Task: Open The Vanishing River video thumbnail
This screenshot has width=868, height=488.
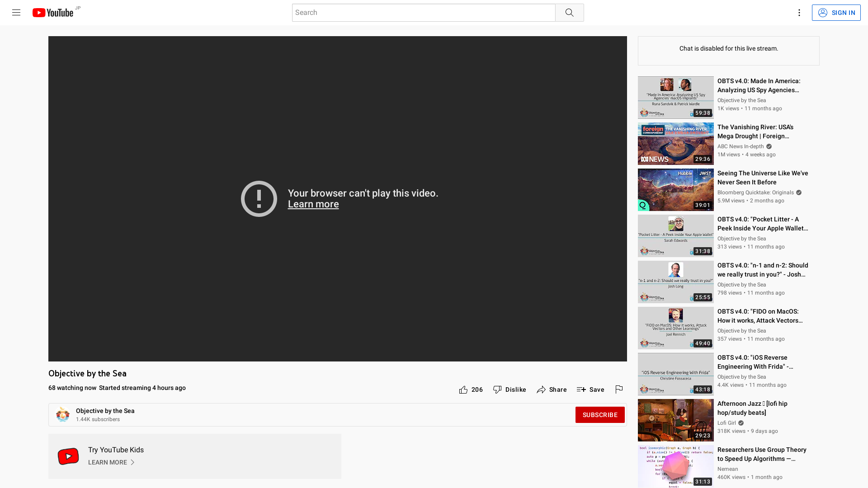Action: coord(675,144)
